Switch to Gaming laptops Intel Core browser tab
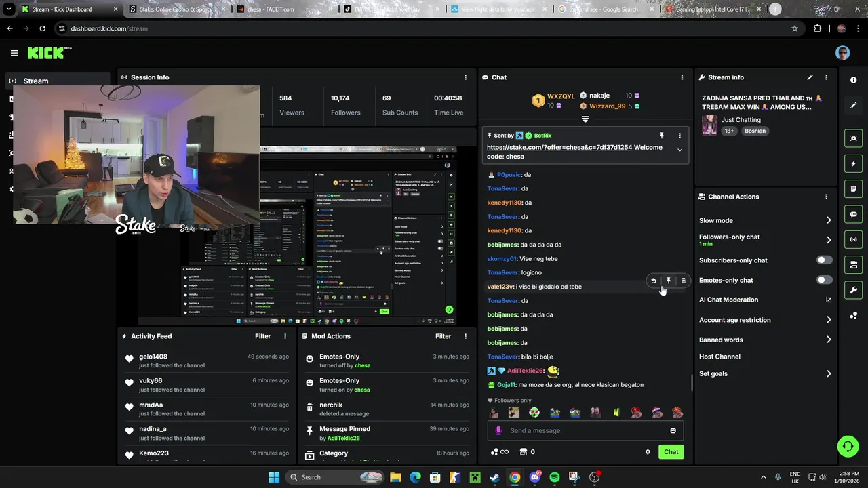The width and height of the screenshot is (868, 488). click(x=713, y=9)
